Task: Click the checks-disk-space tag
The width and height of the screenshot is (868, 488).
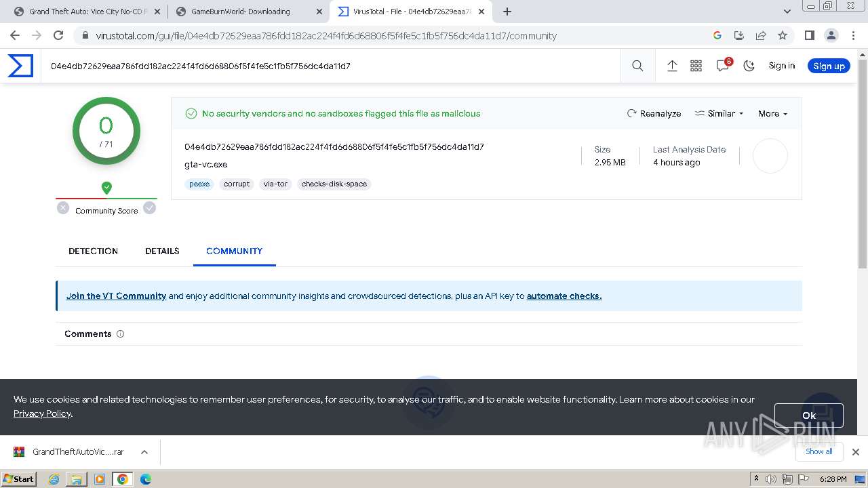Action: [x=334, y=184]
